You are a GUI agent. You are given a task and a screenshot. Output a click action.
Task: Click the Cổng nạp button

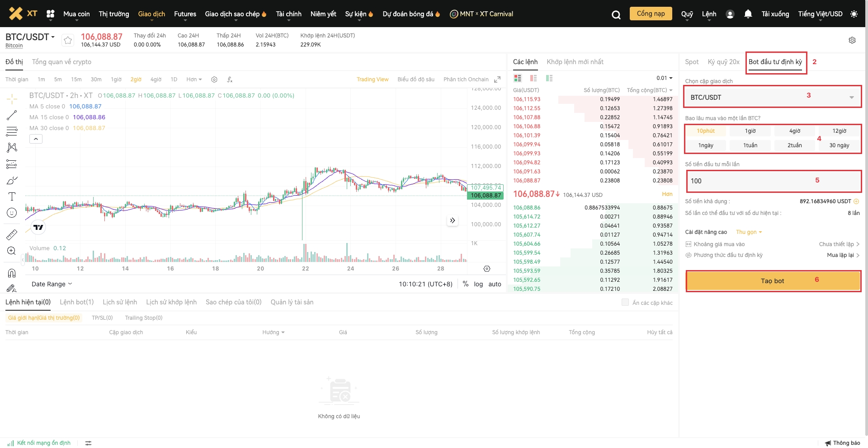651,14
